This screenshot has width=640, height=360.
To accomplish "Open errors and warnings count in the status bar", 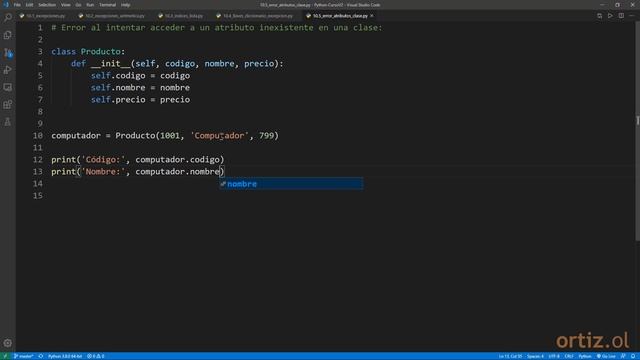I will coord(96,356).
